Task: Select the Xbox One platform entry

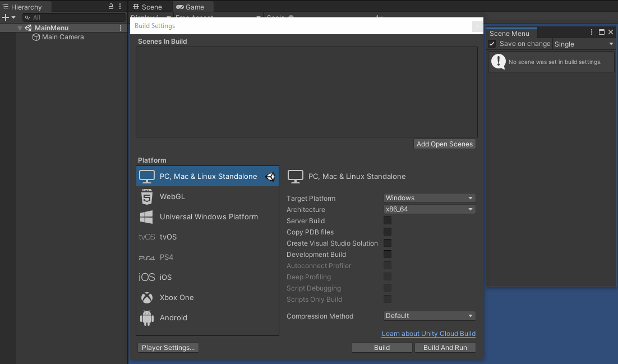Action: tap(207, 298)
